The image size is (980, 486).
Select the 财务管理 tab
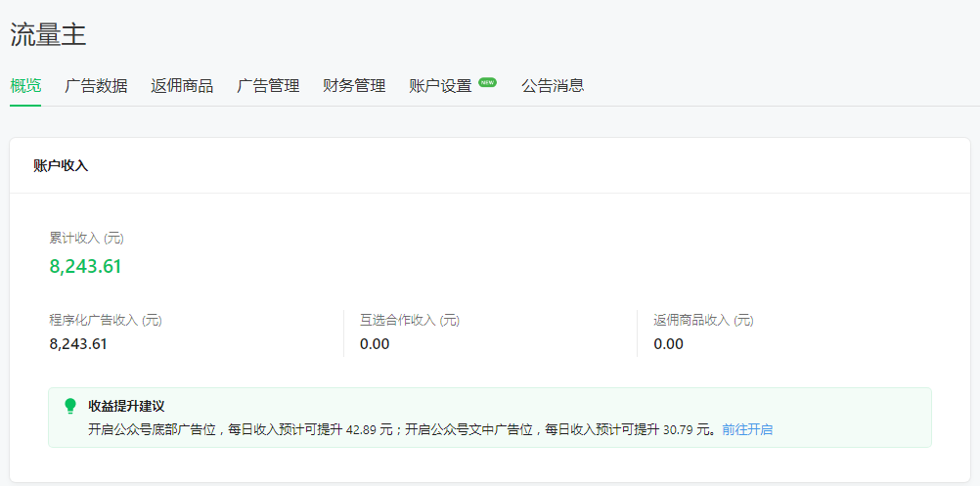pos(354,86)
